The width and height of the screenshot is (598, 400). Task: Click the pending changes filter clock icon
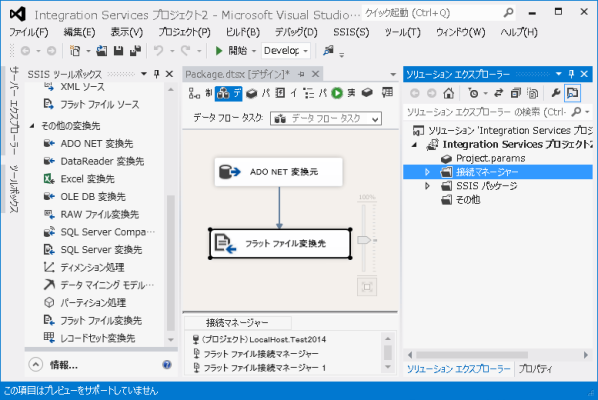(473, 93)
